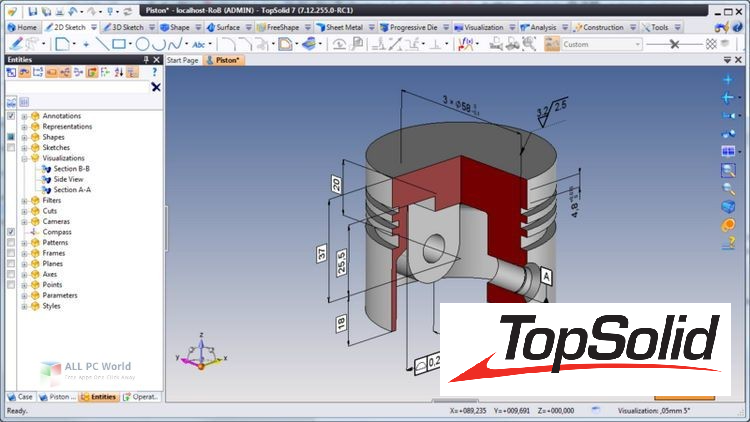Click the hatch pattern icon
Viewport: 750px width, 422px height.
(x=711, y=44)
